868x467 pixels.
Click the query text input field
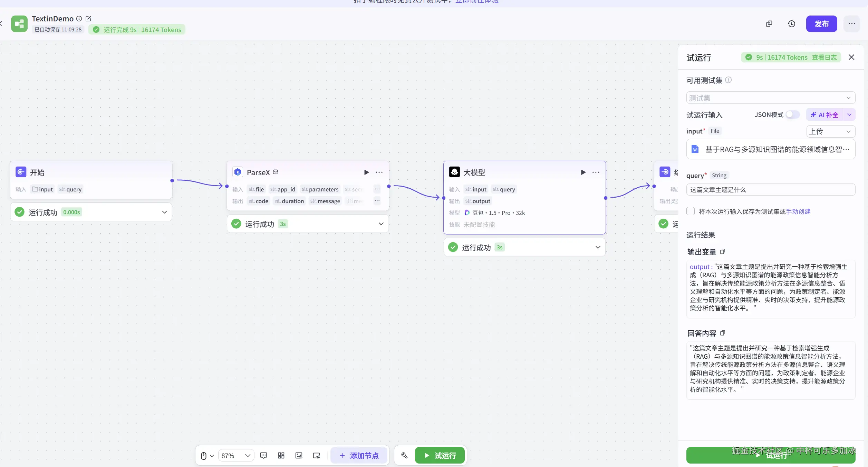click(770, 190)
